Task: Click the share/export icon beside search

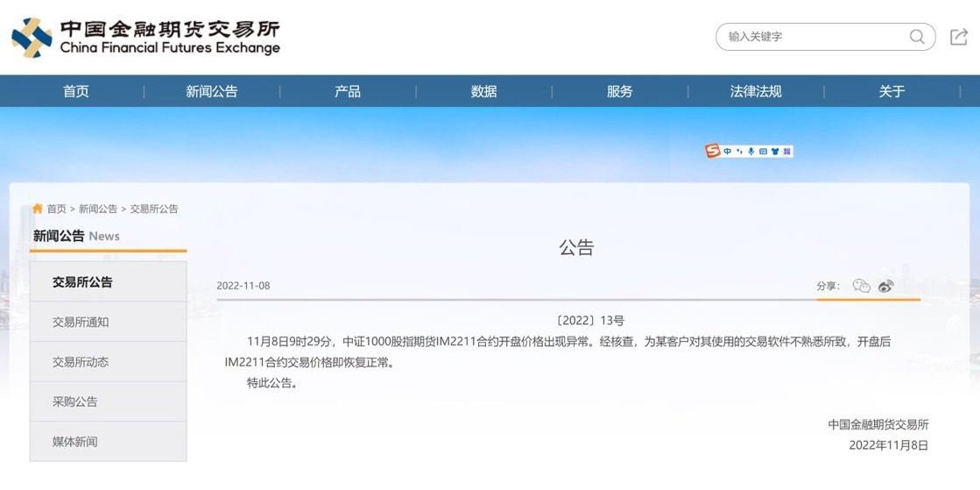Action: coord(959,37)
